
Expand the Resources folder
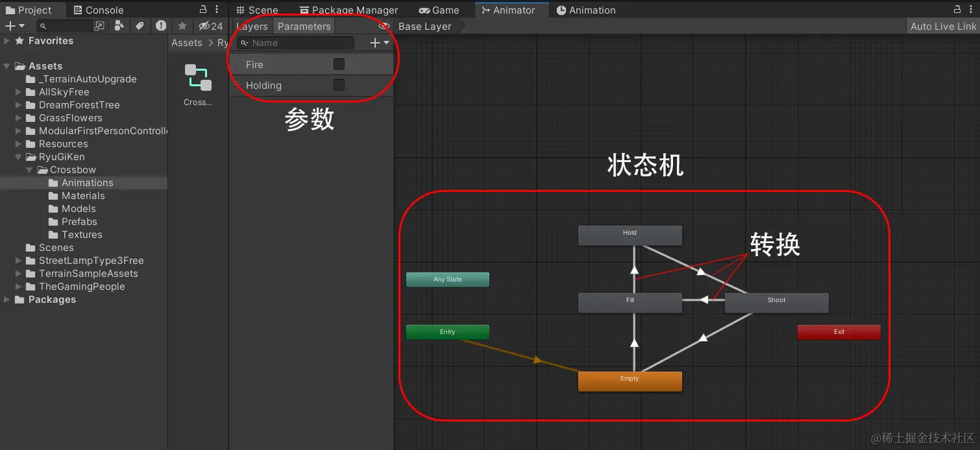19,144
